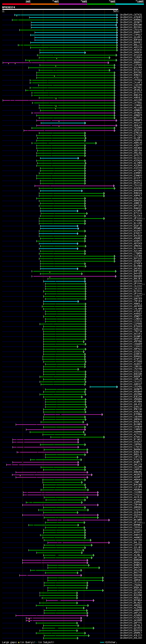Open hit UniRef100_A7QQR3
Screen dimensions: 146x644
tap(131, 17)
